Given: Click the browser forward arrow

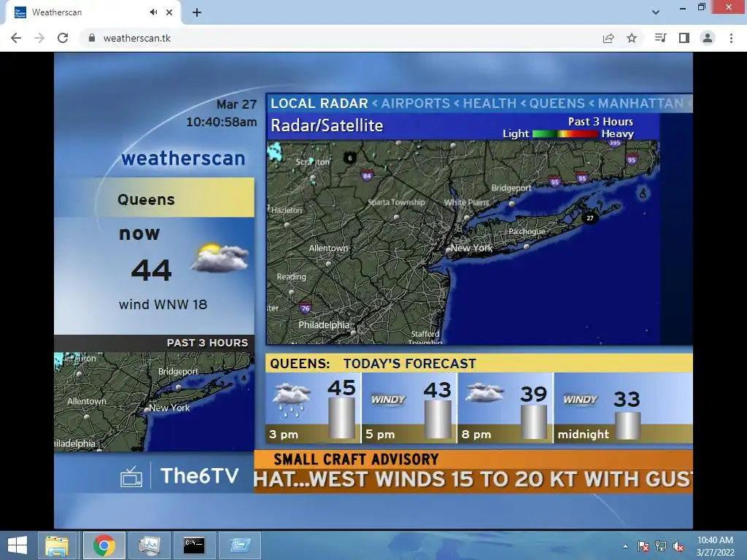Looking at the screenshot, I should click(39, 38).
